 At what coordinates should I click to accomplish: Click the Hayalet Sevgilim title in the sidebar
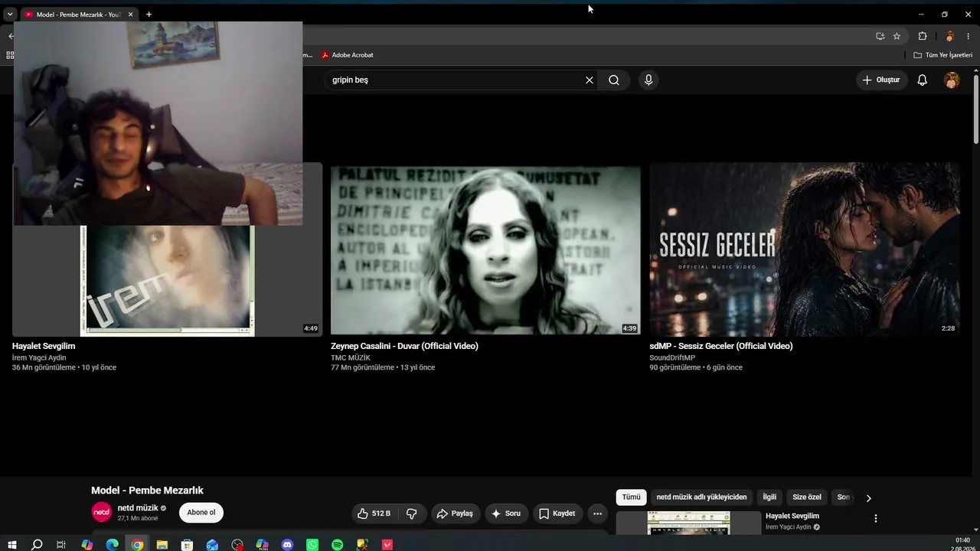click(792, 516)
